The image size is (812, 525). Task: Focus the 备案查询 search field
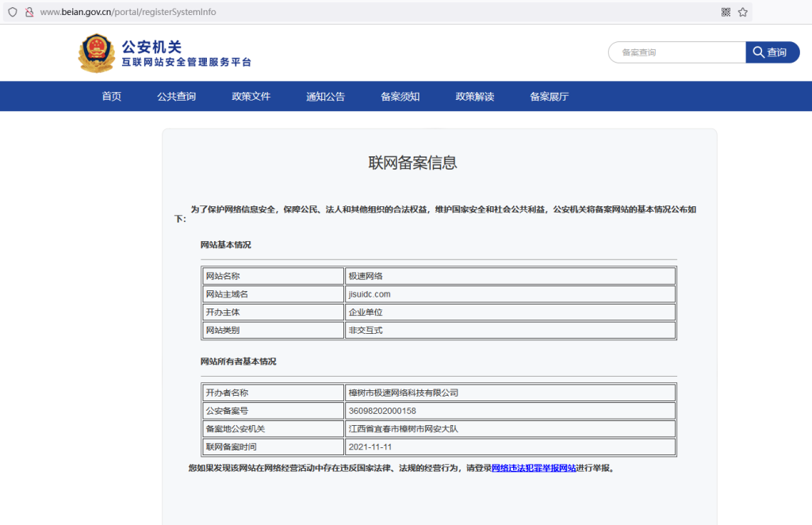coord(678,52)
